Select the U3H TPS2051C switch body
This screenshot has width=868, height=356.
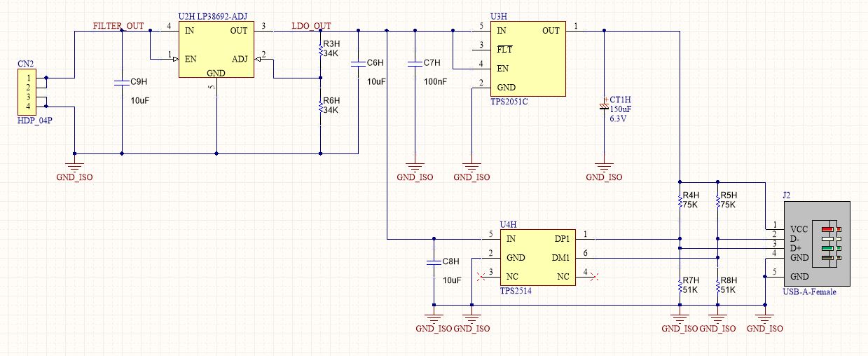[x=528, y=59]
